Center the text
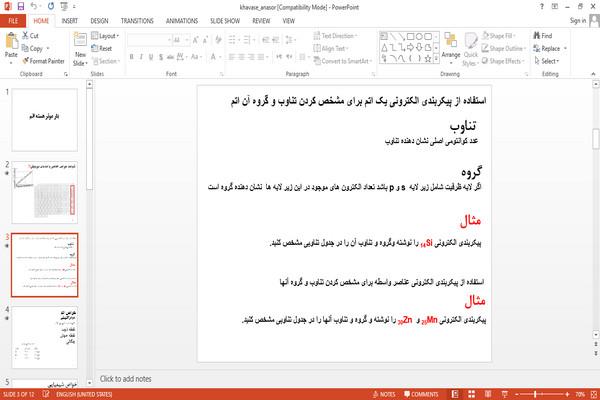Screen dimensions: 600x400 pyautogui.click(x=241, y=57)
